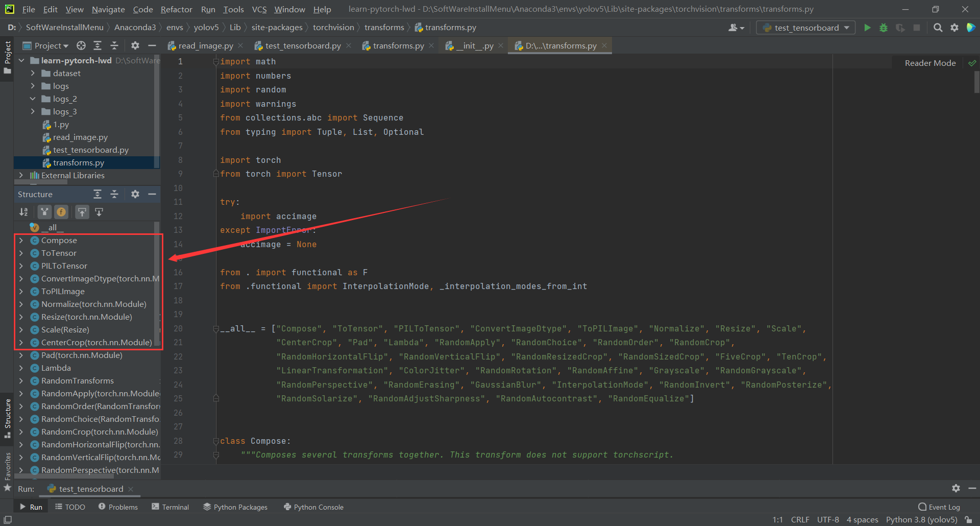The image size is (980, 526).
Task: Fold the Compose class with gutter marker
Action: click(x=216, y=441)
